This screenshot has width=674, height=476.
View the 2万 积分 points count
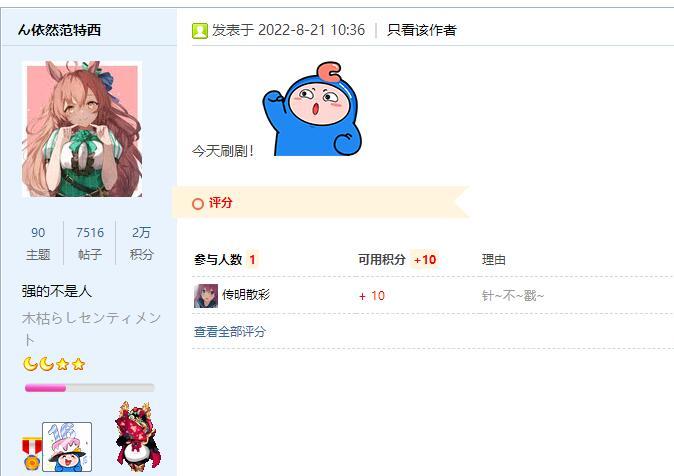pos(141,243)
